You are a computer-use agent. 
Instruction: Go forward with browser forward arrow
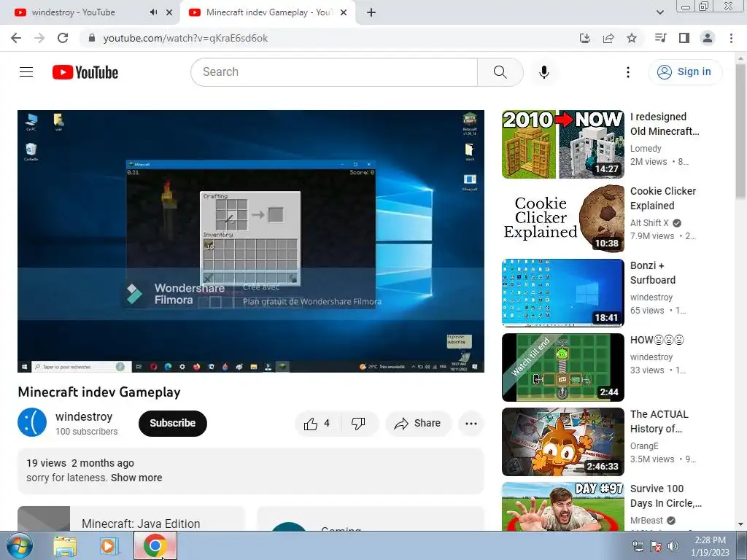click(x=39, y=38)
